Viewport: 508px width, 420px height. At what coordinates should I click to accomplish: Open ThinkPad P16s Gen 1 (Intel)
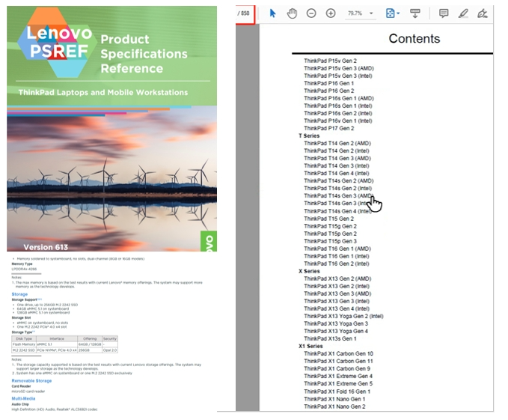tap(338, 106)
